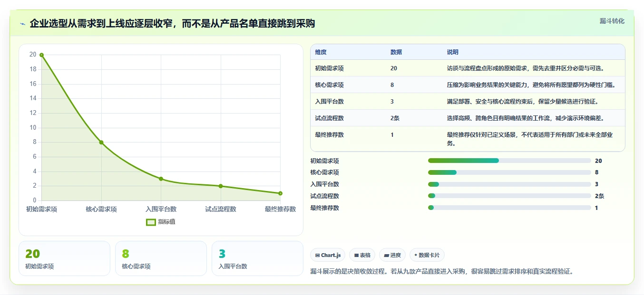Click the footer note starting 漏斗展示的是决策收敛过程
Viewport: 644px width, 295px height.
(x=442, y=272)
